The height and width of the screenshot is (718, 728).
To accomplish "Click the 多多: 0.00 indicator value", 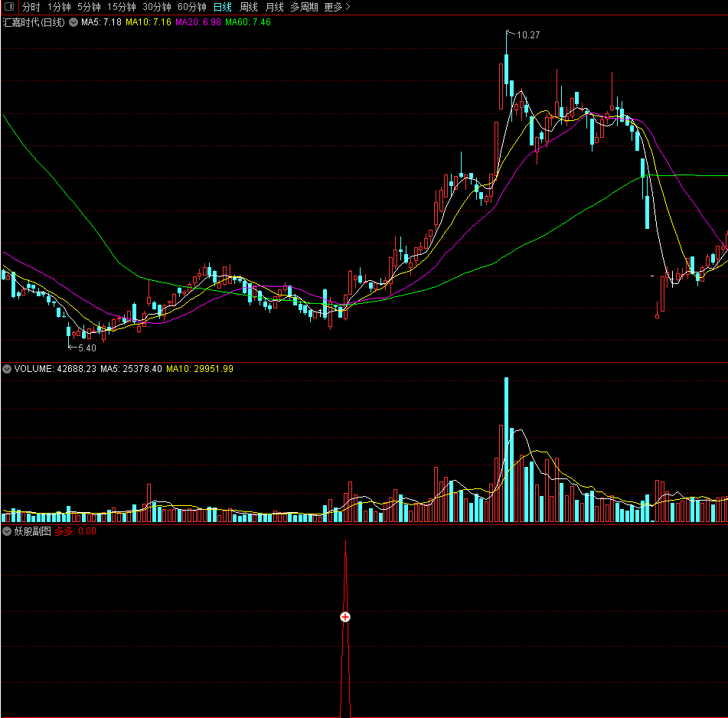I will pyautogui.click(x=76, y=531).
